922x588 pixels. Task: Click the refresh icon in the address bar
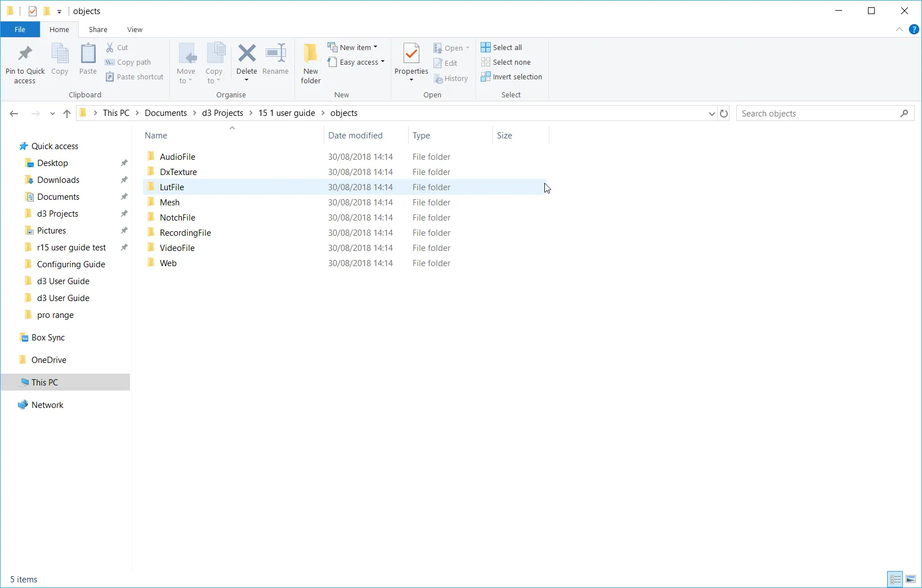point(724,113)
